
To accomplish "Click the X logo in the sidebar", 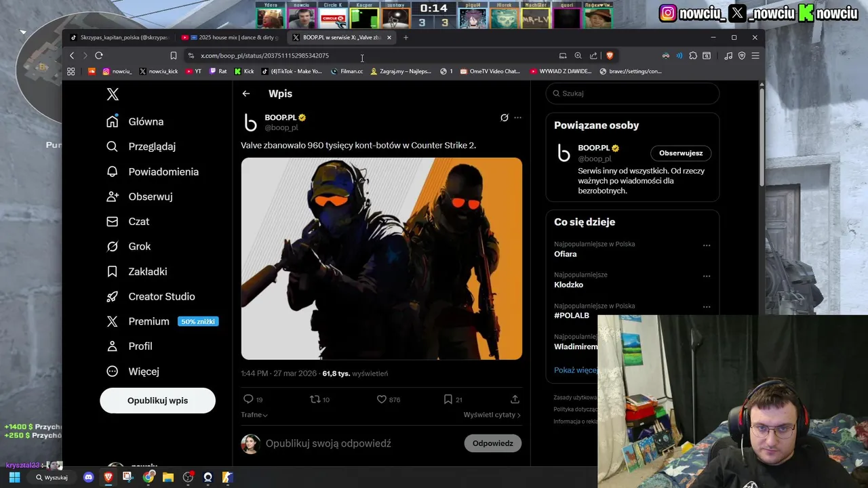I will (x=113, y=94).
